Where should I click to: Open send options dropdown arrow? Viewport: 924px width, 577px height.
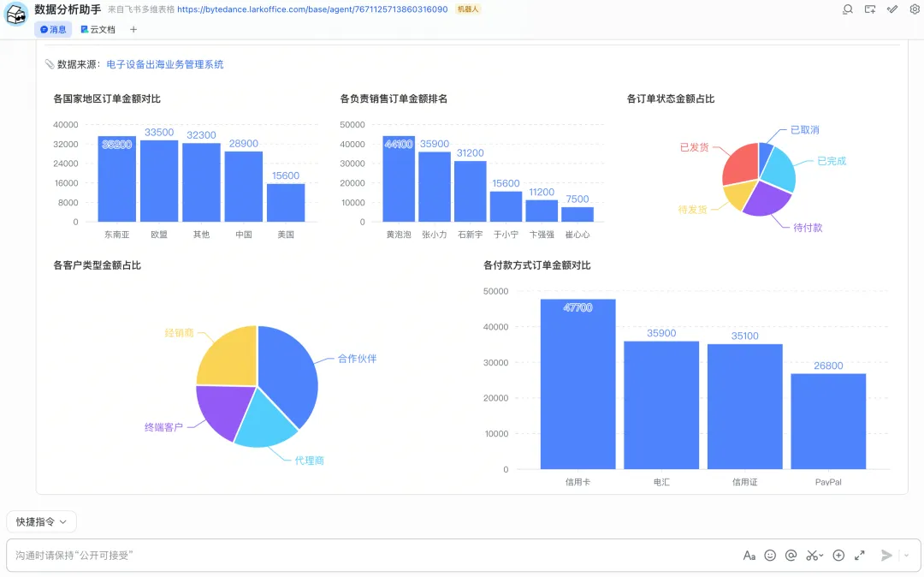click(x=906, y=556)
